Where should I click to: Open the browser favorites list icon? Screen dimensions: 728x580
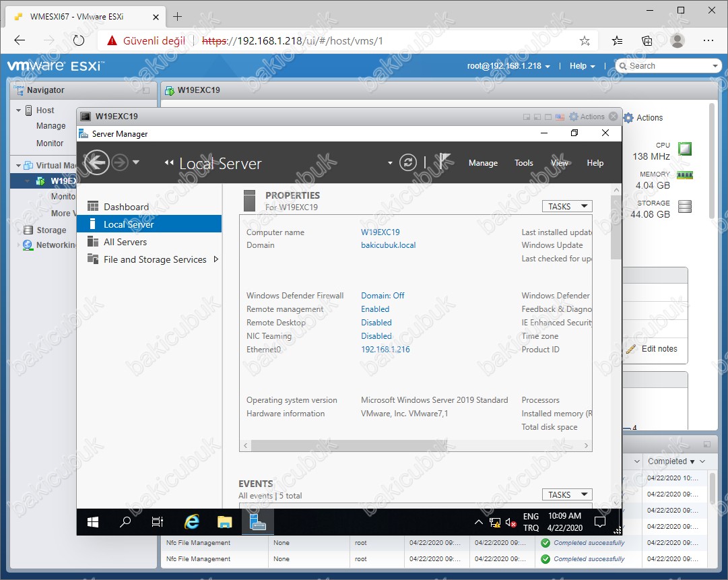(x=617, y=41)
